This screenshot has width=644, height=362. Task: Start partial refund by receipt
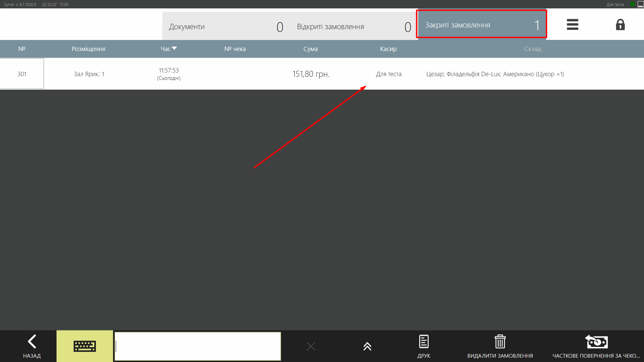(596, 346)
